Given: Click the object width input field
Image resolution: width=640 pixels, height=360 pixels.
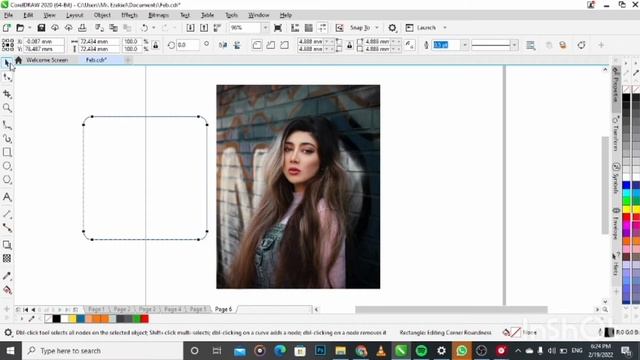Looking at the screenshot, I should click(99, 41).
